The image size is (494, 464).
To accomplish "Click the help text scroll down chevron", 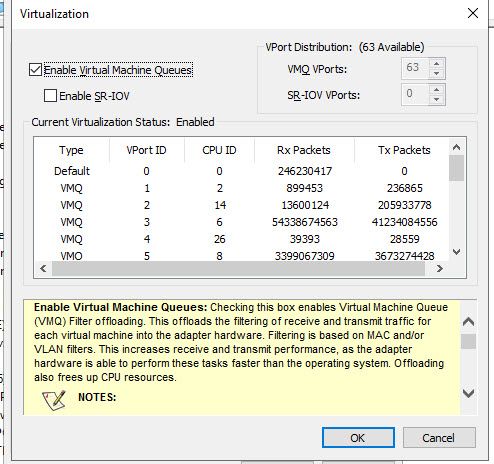I will [x=469, y=393].
